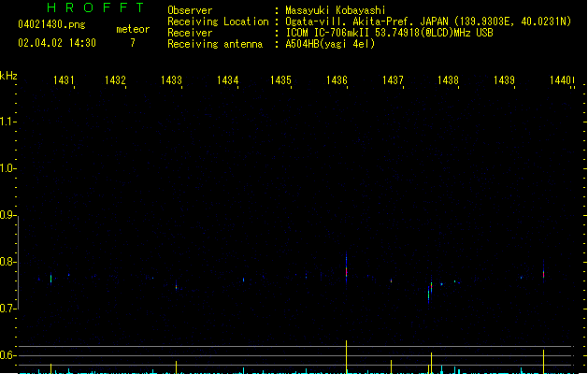This screenshot has width=588, height=374.
Task: Click the Receiving antenna label
Action: coord(215,44)
